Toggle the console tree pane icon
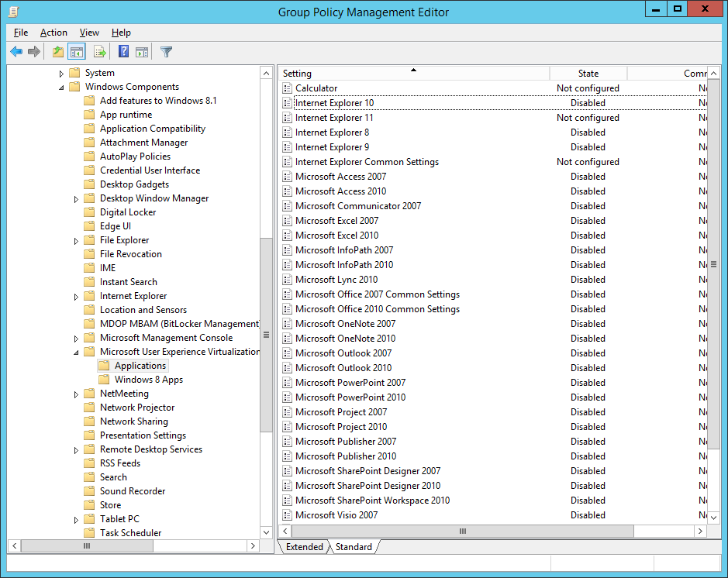Viewport: 728px width, 578px height. [77, 51]
